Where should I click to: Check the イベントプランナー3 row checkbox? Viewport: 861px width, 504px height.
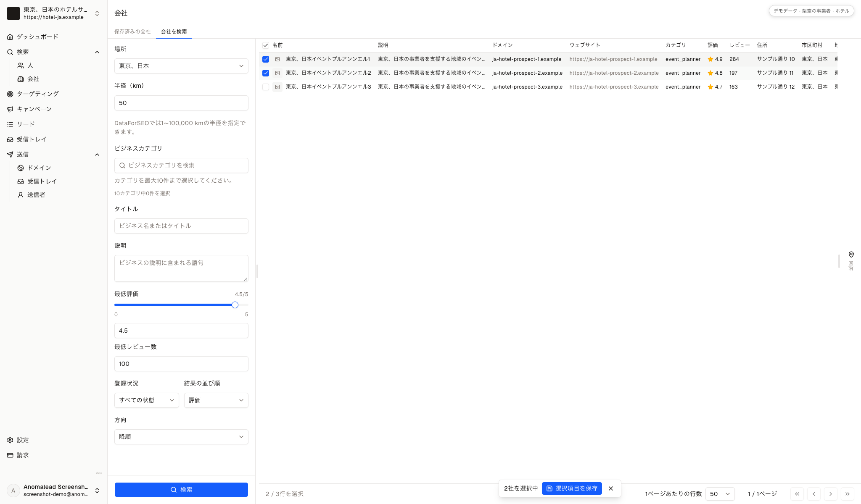[x=266, y=87]
